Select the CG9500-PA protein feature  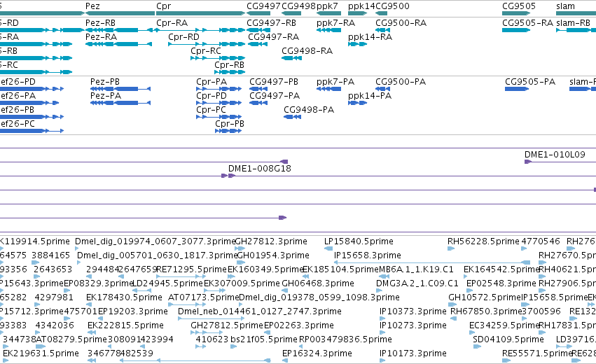click(383, 89)
